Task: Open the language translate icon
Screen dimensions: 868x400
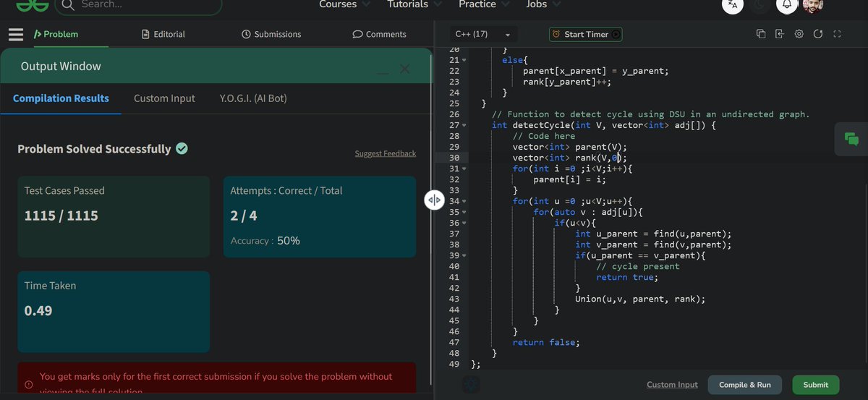Action: [733, 4]
